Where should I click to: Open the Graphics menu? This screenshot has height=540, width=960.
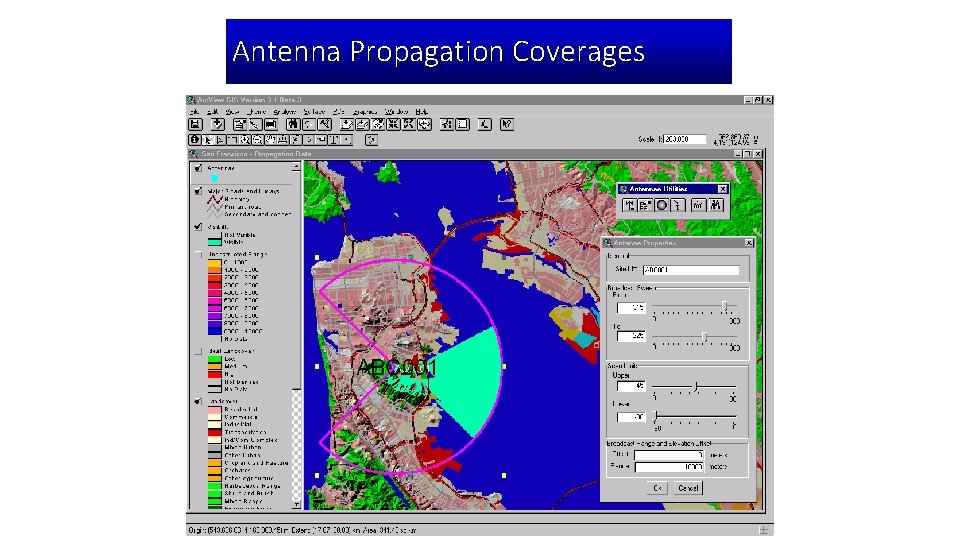click(x=364, y=112)
